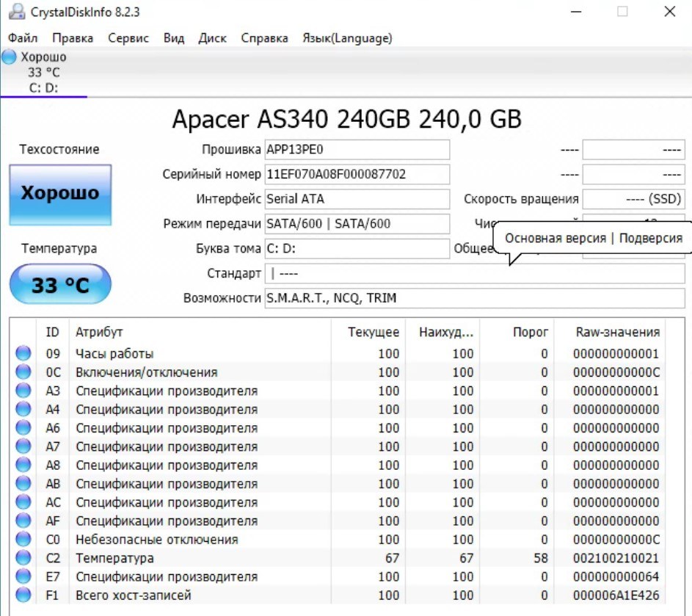Click the status orb for Небезопасные отключения
Screen dimensions: 692x616
(x=23, y=540)
